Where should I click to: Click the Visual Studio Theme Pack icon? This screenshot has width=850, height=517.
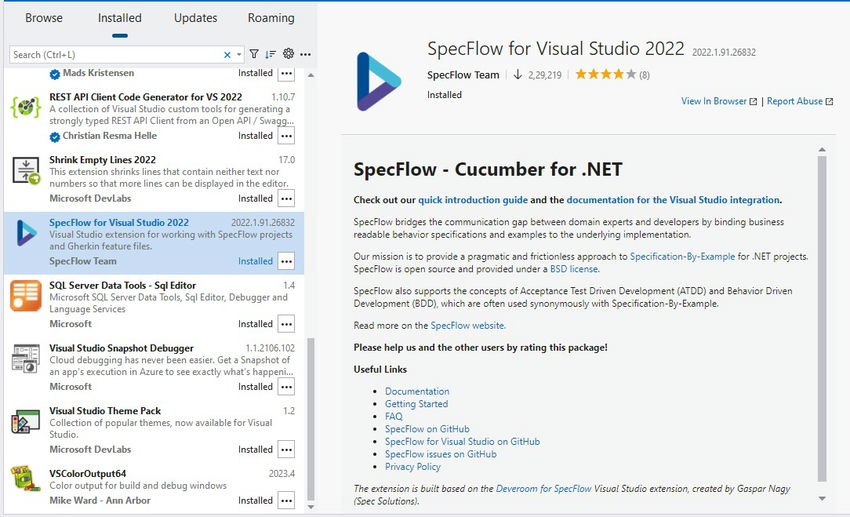tap(25, 422)
